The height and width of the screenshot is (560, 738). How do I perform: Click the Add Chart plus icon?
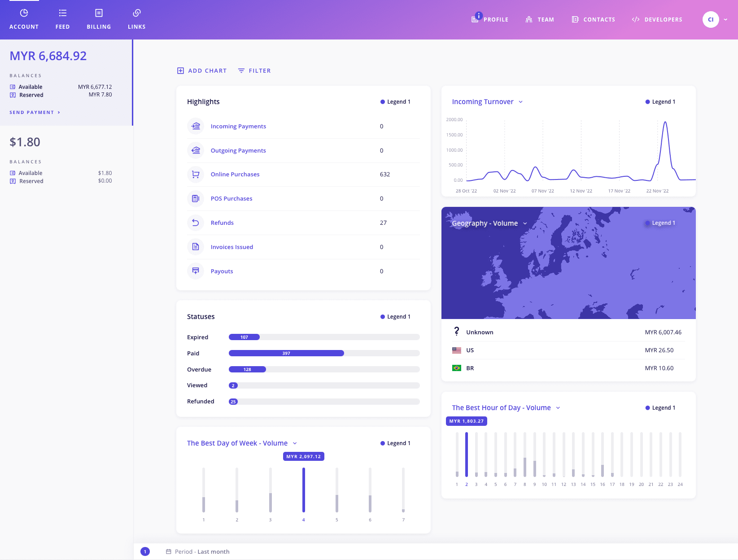(x=180, y=71)
